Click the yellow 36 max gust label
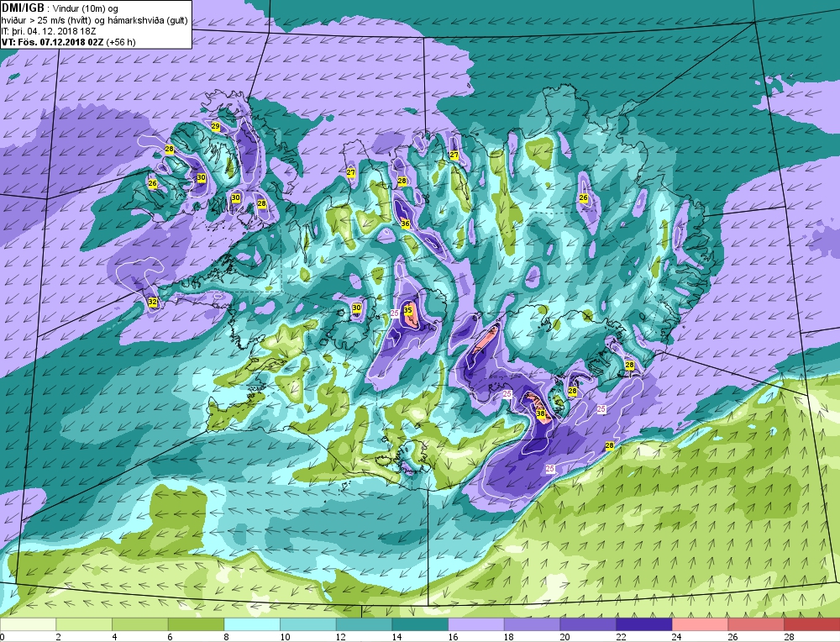The image size is (840, 642). (405, 224)
